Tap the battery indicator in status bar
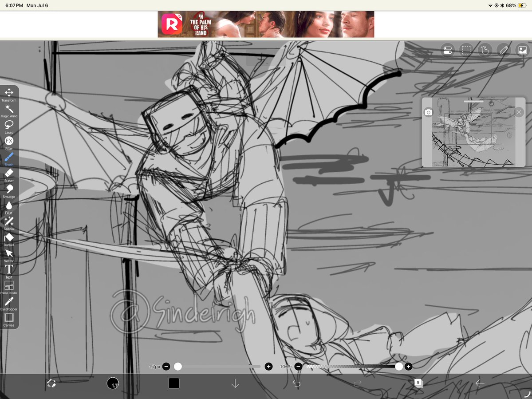Viewport: 532px width, 399px height. click(522, 5)
